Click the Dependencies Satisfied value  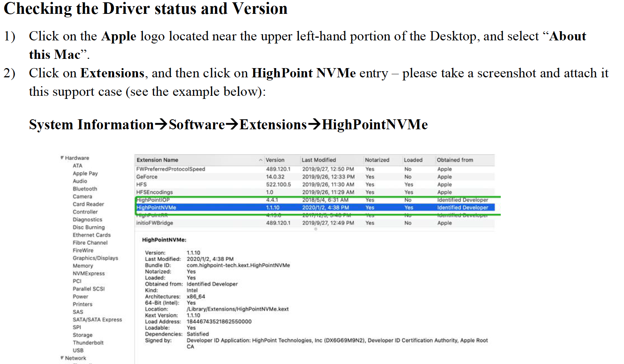click(198, 334)
